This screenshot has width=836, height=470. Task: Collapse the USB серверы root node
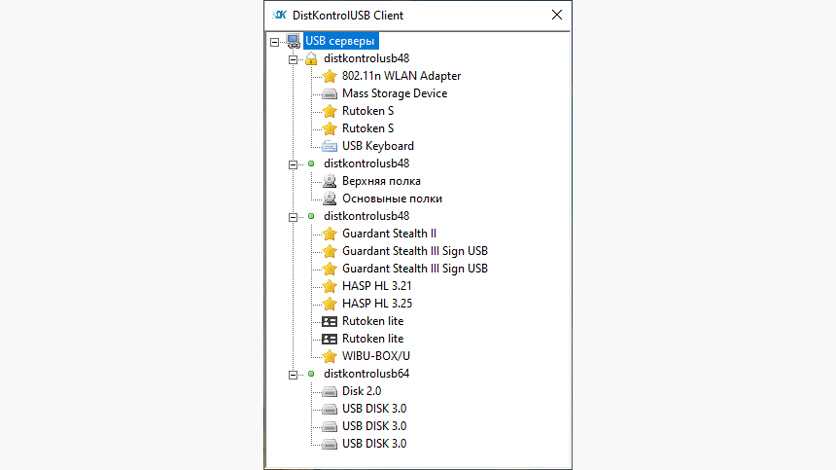[x=275, y=41]
